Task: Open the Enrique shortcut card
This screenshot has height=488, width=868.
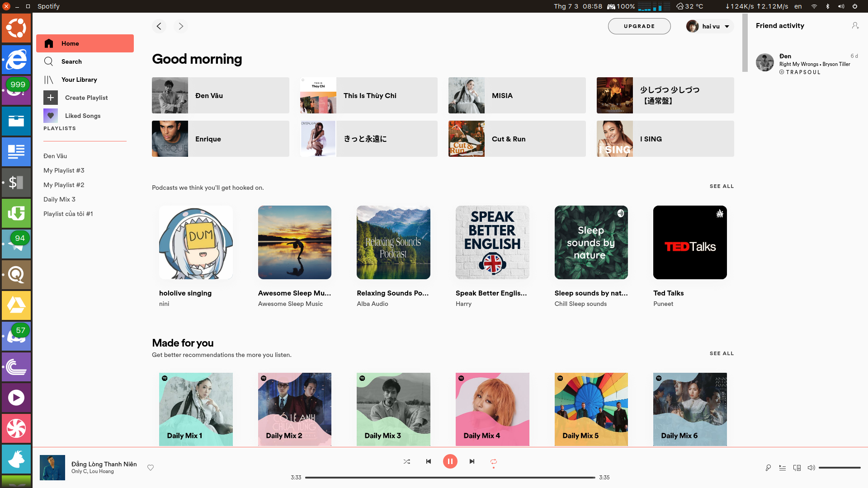Action: coord(221,139)
